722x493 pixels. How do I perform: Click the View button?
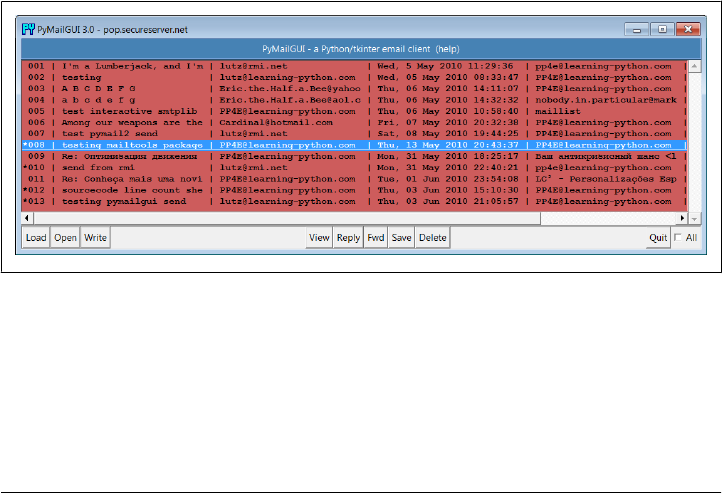click(319, 238)
